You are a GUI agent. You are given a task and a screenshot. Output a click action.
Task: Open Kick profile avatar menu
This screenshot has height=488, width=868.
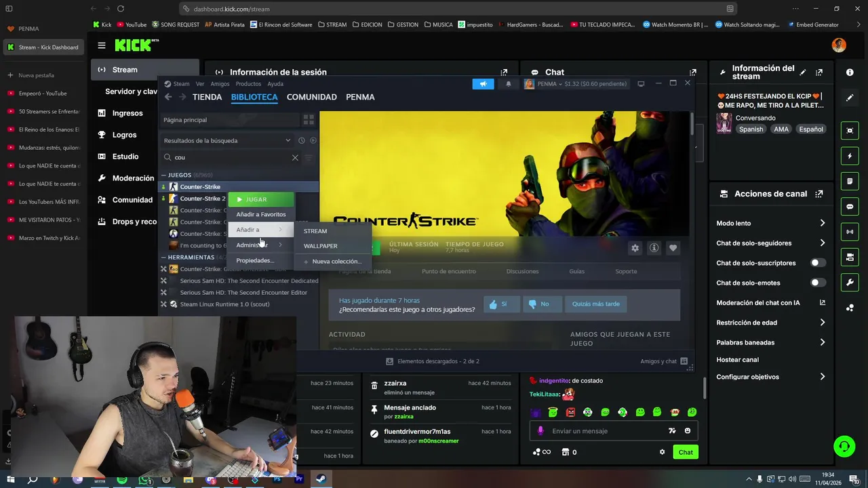click(x=839, y=45)
